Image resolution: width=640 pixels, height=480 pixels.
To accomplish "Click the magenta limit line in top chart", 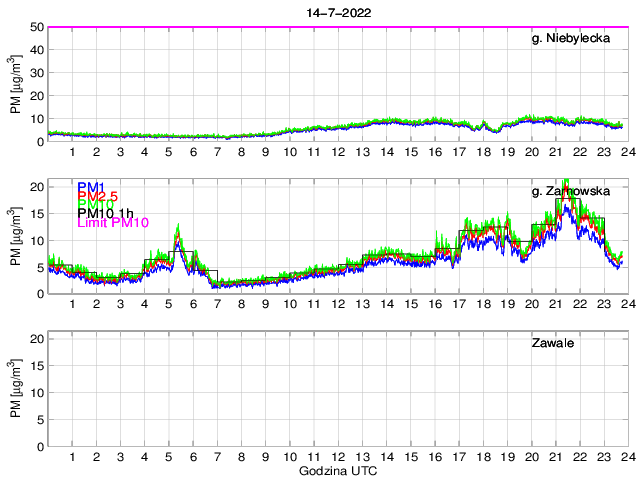I will click(300, 27).
